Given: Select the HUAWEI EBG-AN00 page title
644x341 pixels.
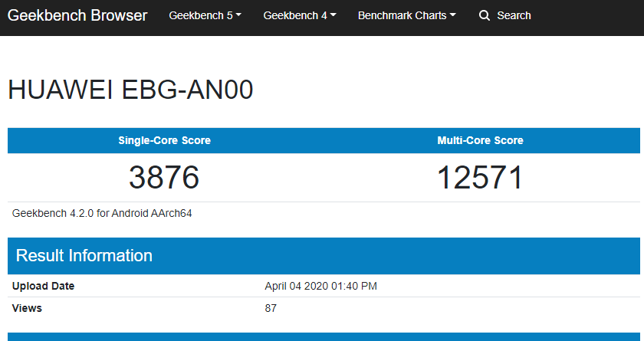Looking at the screenshot, I should pyautogui.click(x=130, y=90).
